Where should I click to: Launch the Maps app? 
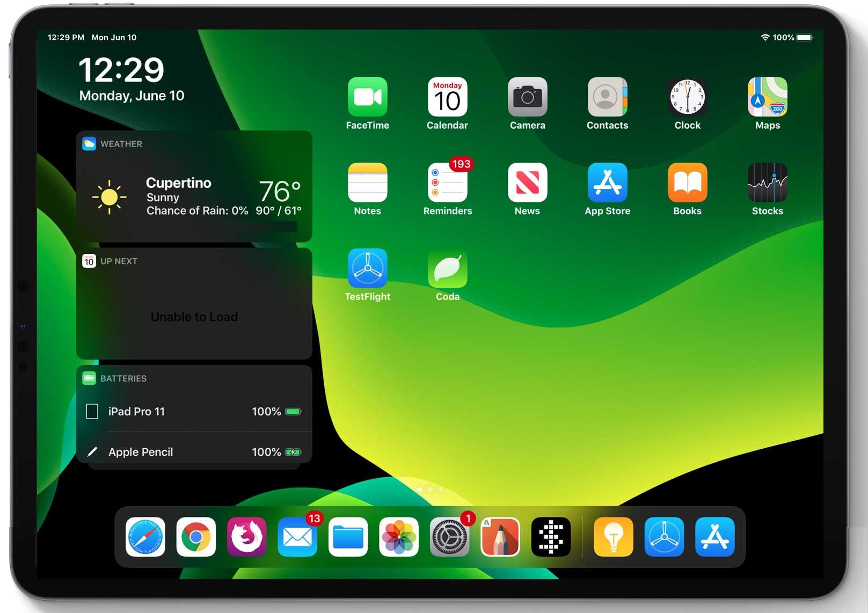(768, 97)
